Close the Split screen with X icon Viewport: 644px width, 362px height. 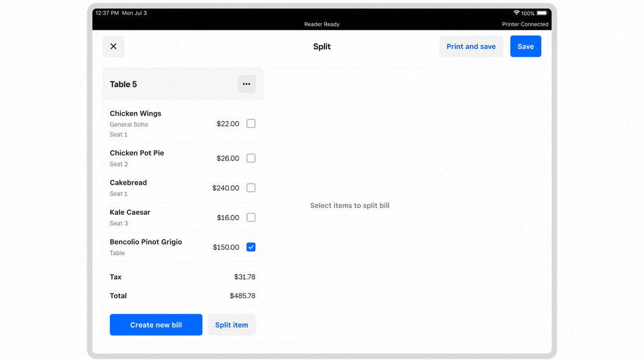113,47
